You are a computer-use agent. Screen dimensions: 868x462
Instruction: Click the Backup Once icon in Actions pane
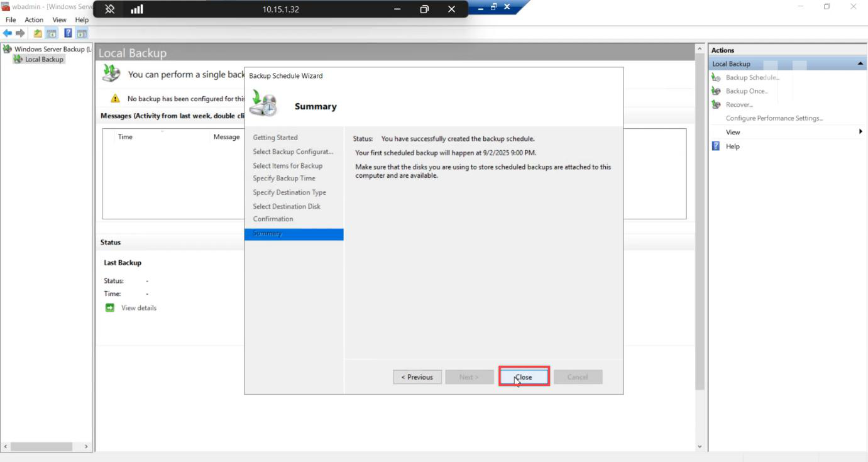pos(716,91)
